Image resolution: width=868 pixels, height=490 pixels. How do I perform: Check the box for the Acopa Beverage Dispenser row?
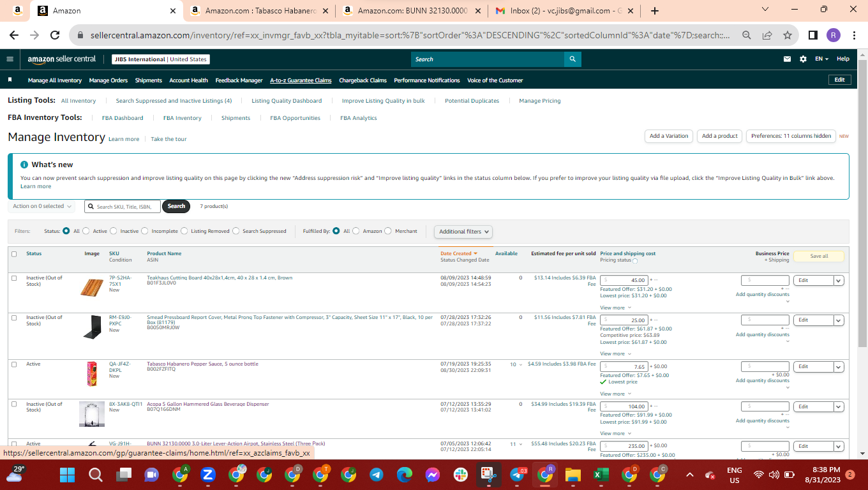tap(14, 405)
